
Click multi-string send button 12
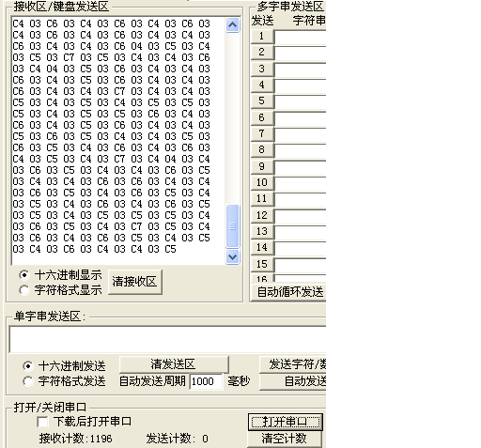click(262, 215)
